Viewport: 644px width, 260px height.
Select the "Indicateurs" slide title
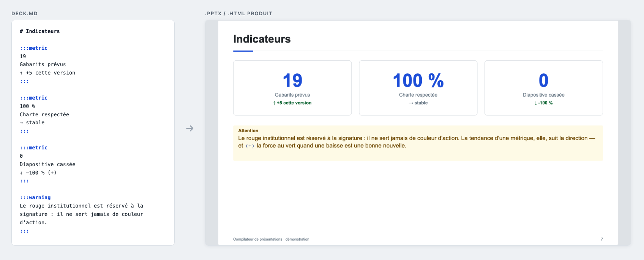pos(262,39)
